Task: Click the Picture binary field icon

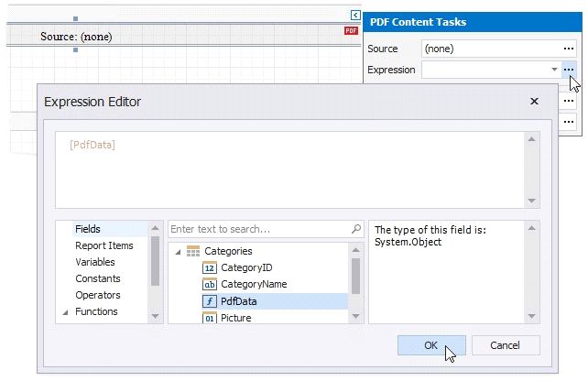Action: click(x=208, y=318)
